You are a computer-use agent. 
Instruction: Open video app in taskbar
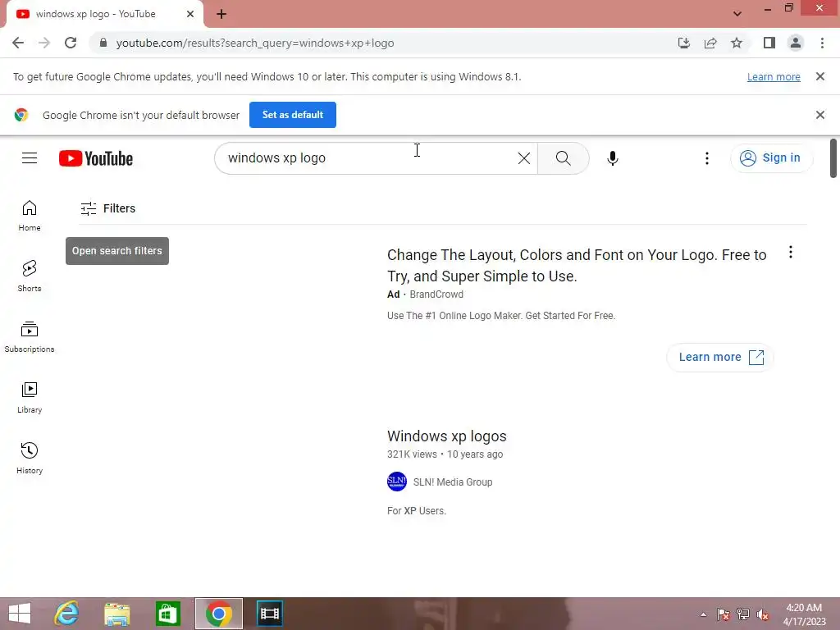(x=269, y=614)
